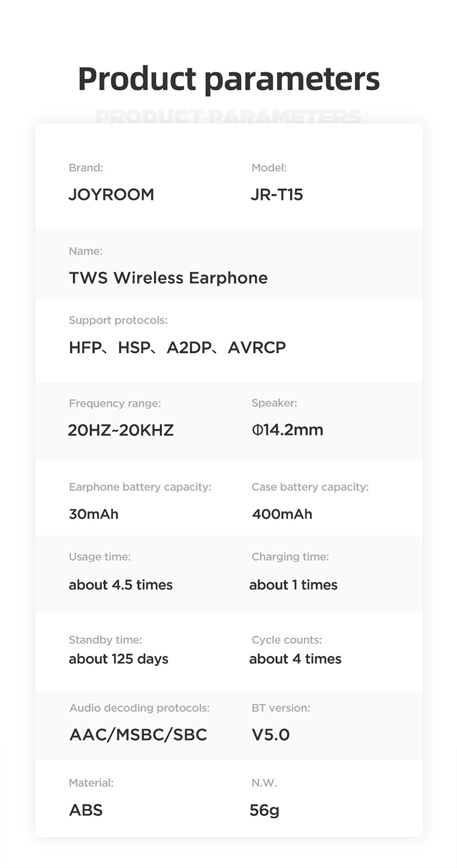Select TWS Wireless Earphone name text
Viewport: 457px width, 868px height.
pos(168,278)
